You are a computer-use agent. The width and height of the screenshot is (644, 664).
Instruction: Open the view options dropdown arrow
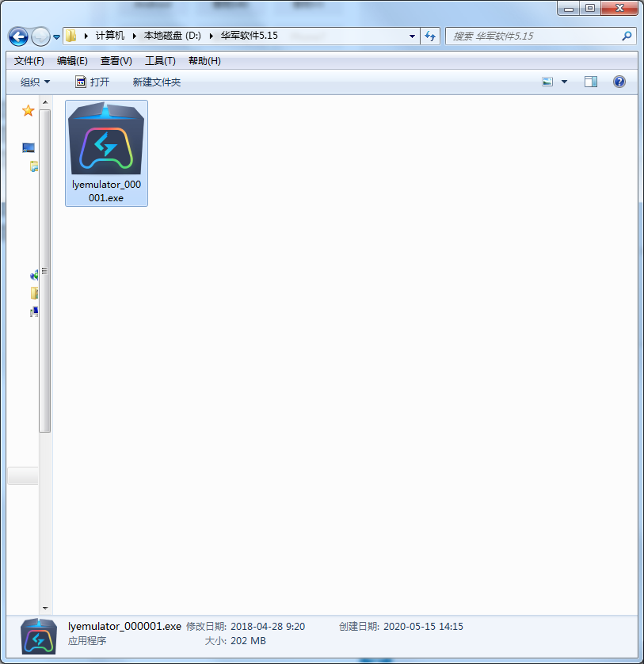565,82
